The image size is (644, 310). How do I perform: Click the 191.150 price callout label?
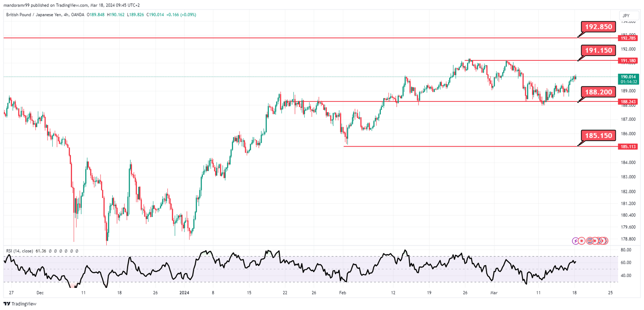click(x=598, y=50)
